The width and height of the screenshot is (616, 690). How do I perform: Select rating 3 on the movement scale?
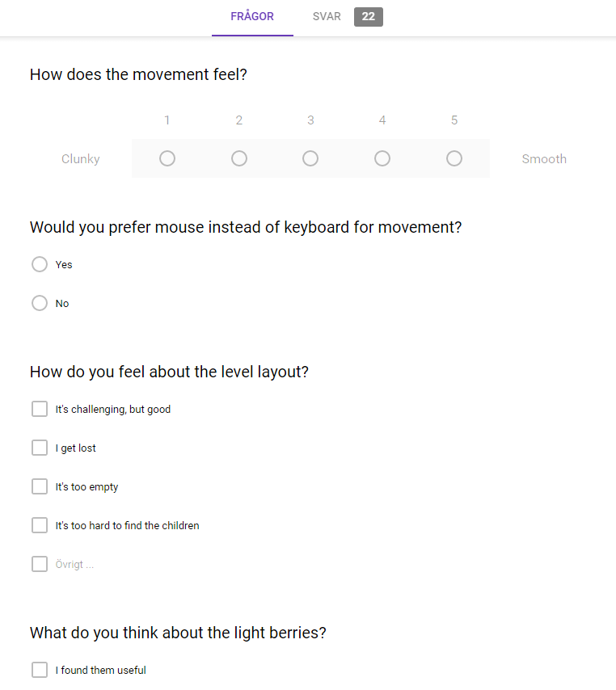(310, 158)
